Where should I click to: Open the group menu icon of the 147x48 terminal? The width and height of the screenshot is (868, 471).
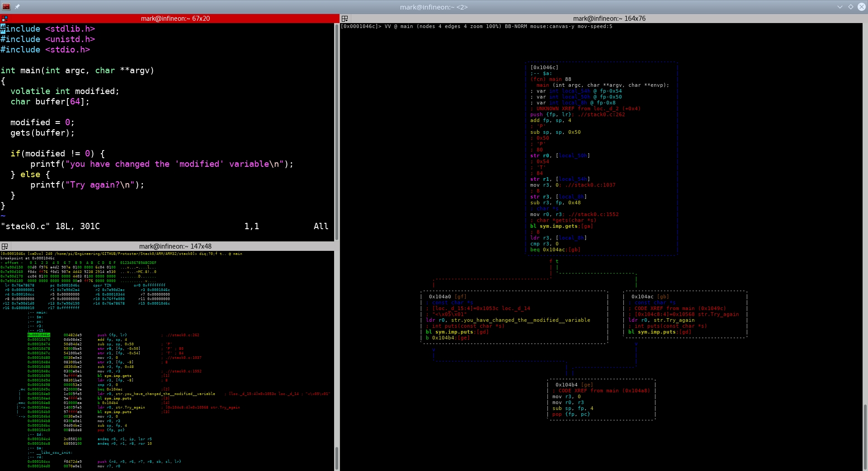(5, 246)
